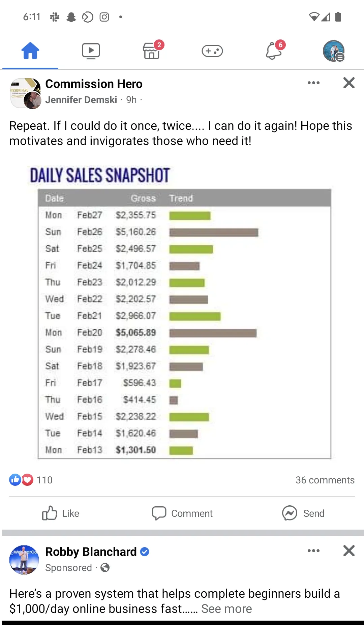Comment on the sales snapshot post

pyautogui.click(x=182, y=513)
